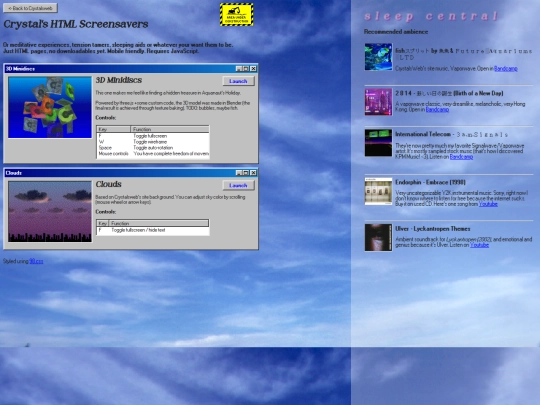The width and height of the screenshot is (540, 405).
Task: Click the area under construction sign
Action: pyautogui.click(x=237, y=14)
